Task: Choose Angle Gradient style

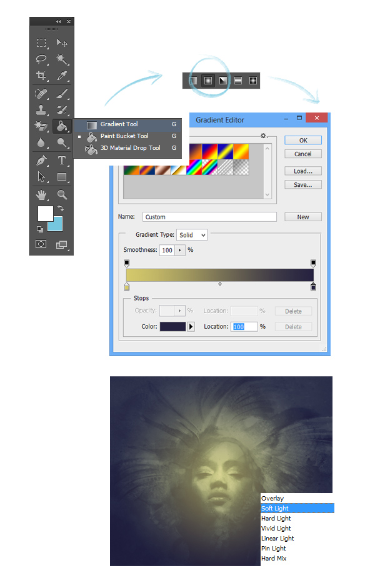Action: tap(223, 81)
